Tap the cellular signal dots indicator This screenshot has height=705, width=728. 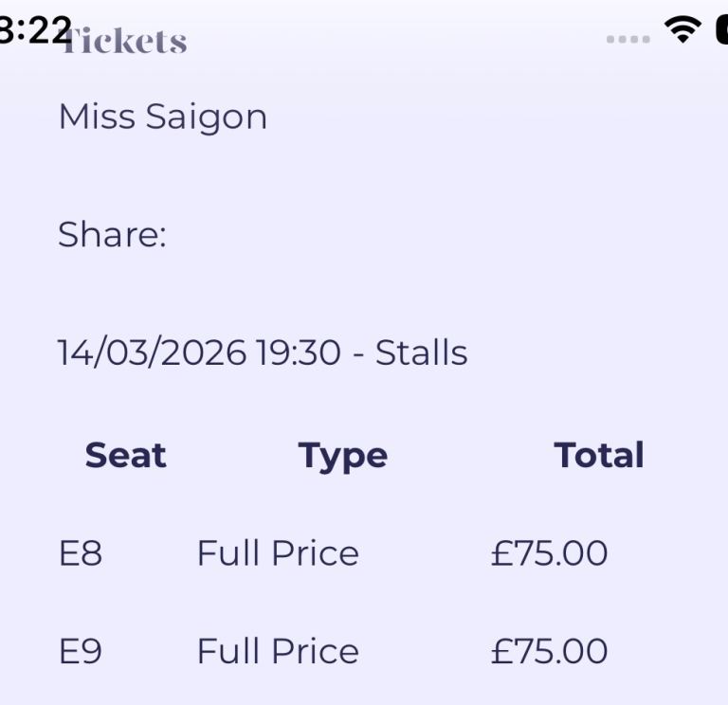(628, 39)
